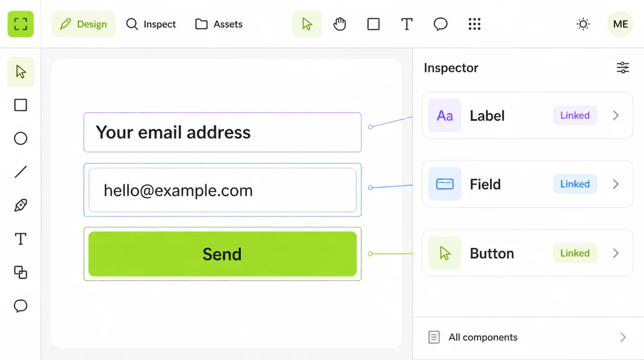The height and width of the screenshot is (360, 644).
Task: Toggle the light/dark theme sun icon
Action: (x=583, y=24)
